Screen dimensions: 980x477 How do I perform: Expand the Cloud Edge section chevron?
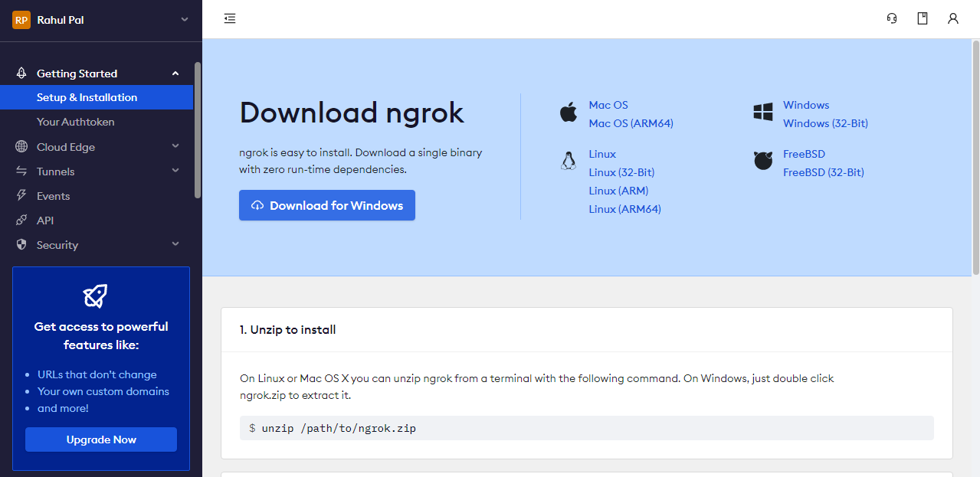tap(175, 146)
